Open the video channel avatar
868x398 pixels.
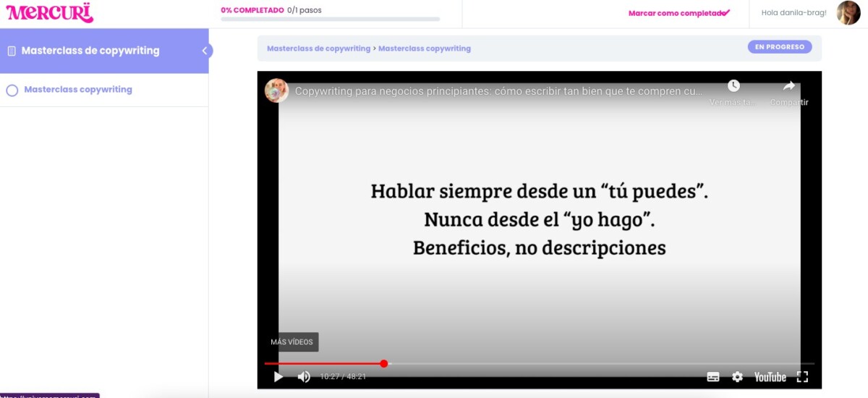tap(276, 90)
